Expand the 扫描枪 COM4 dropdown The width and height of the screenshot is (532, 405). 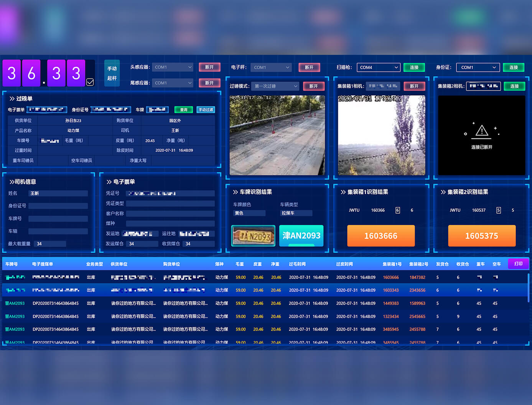(378, 67)
